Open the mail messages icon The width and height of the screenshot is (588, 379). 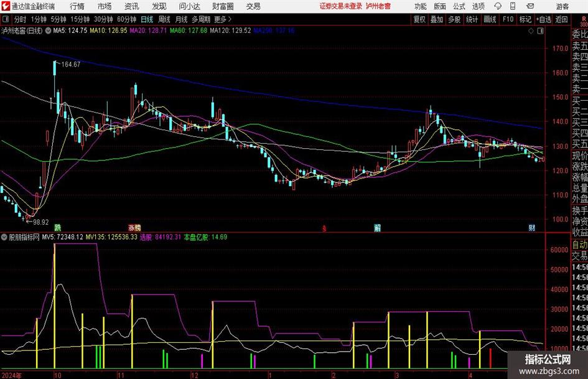[x=530, y=6]
